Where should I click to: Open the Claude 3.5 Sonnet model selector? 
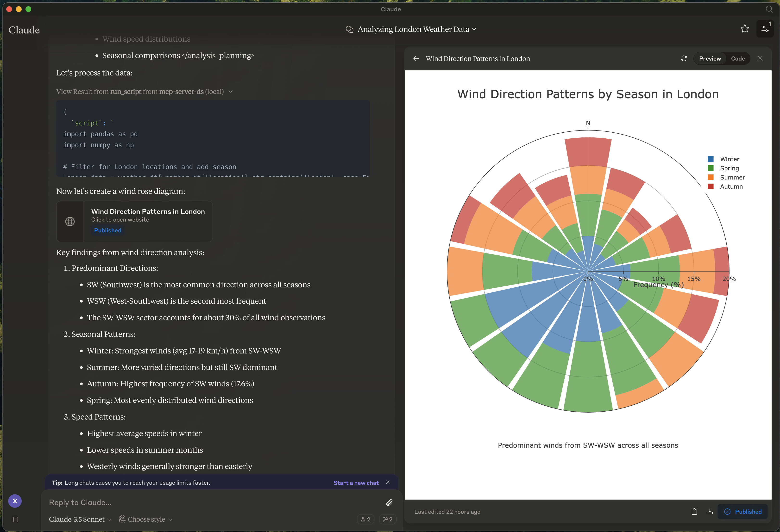click(x=80, y=519)
